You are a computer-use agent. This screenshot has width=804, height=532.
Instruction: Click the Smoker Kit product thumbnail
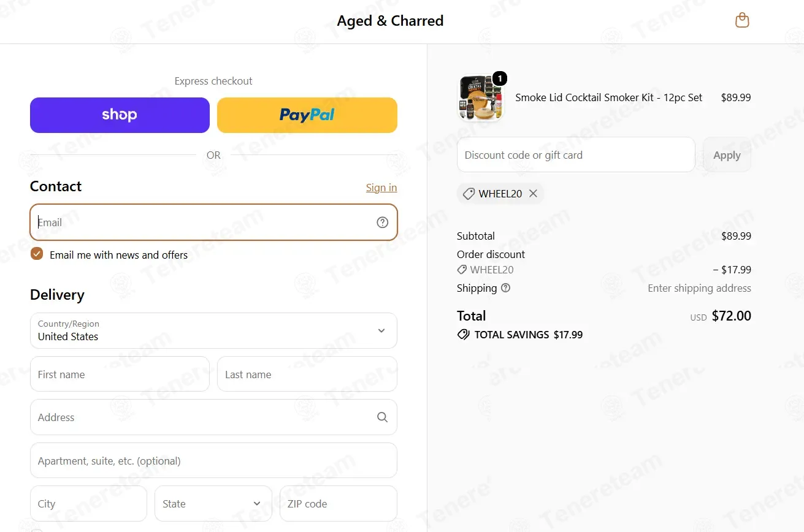click(480, 98)
